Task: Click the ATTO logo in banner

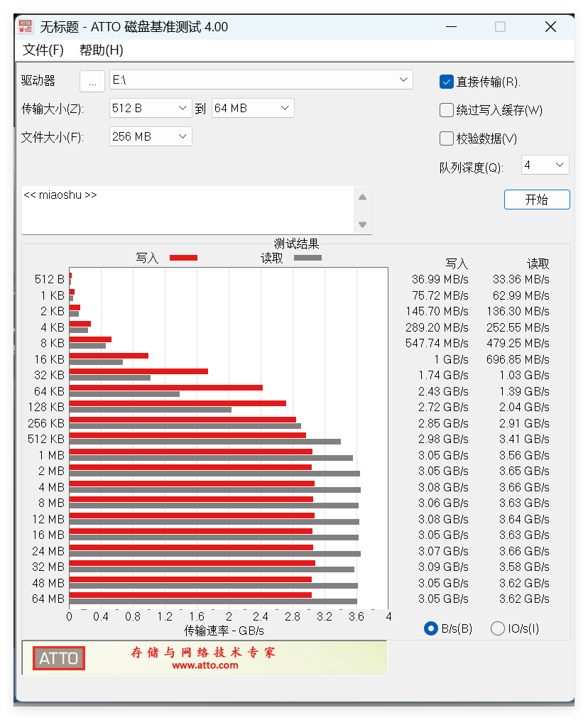Action: 59,658
